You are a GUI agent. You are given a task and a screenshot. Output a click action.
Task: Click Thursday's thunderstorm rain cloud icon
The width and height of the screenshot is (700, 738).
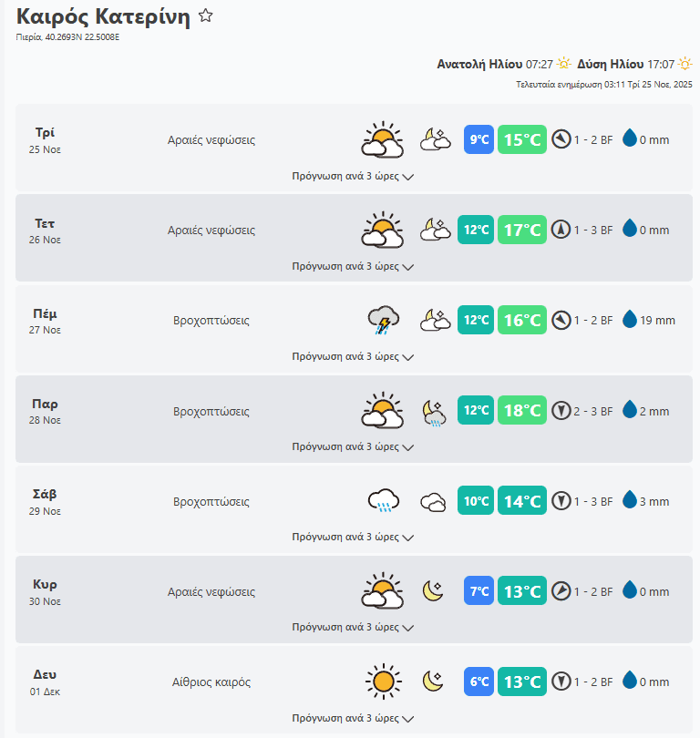point(383,321)
